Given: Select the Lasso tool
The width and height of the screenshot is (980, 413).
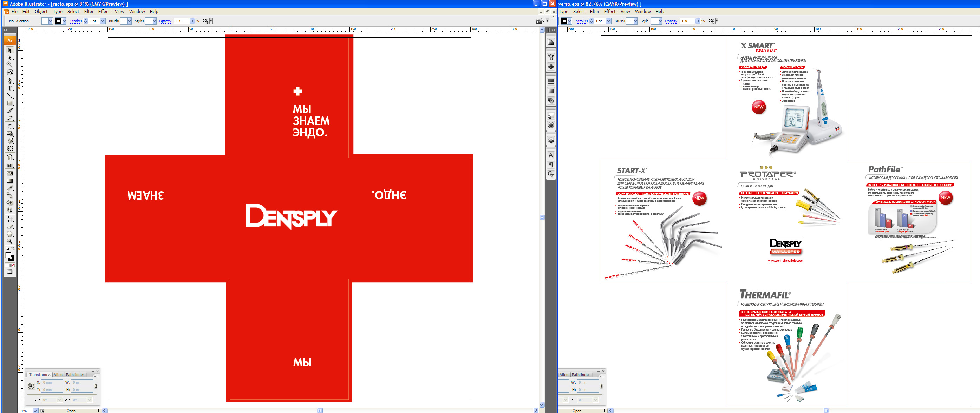Looking at the screenshot, I should tap(10, 72).
